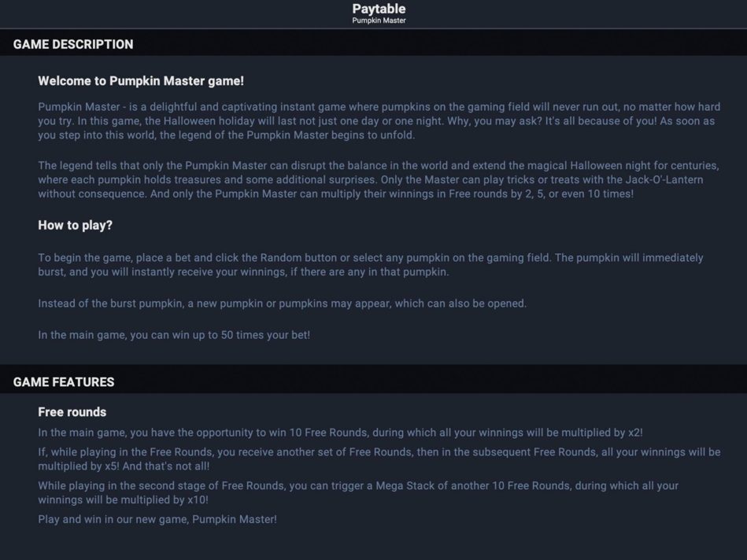Click the Free rounds heading
The image size is (747, 560).
coord(72,412)
